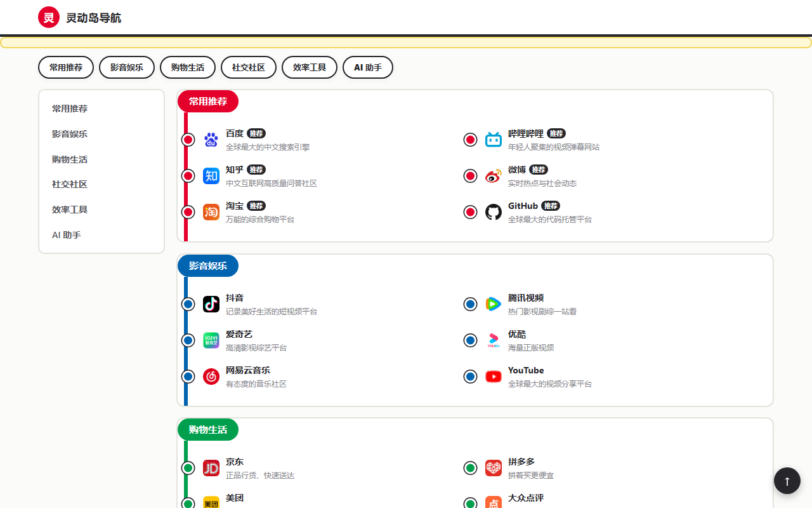Open the 京东 JD icon

pos(211,468)
